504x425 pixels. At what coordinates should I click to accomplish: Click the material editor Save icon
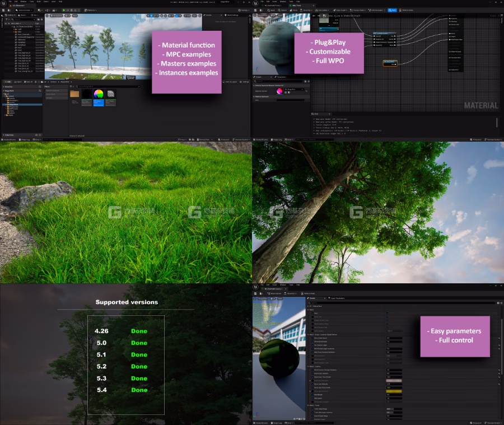256,10
